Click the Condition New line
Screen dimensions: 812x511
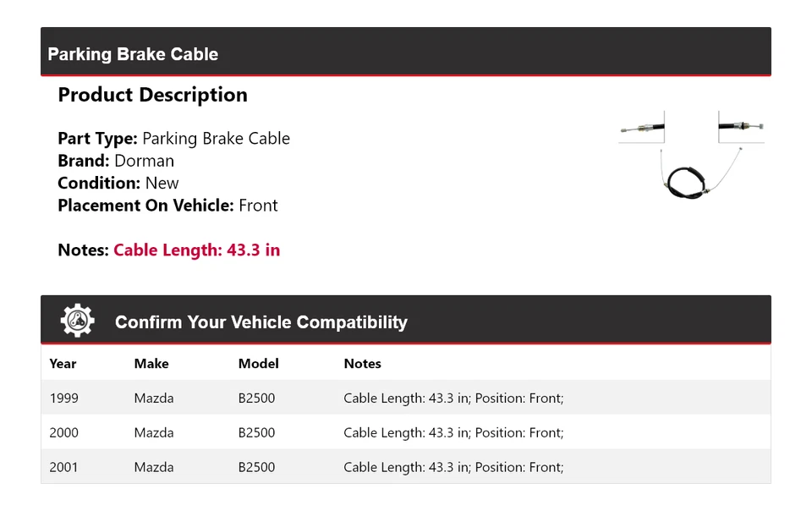tap(118, 183)
